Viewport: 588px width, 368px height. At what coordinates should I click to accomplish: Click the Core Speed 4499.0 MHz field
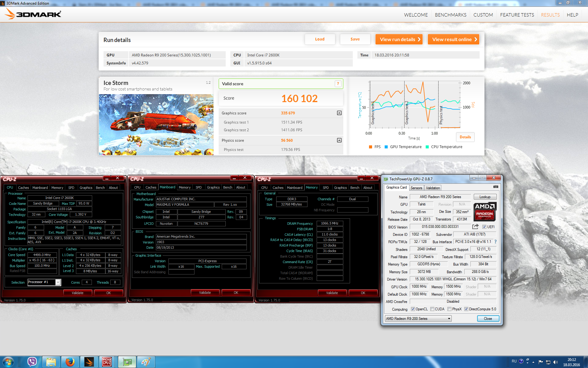[42, 255]
